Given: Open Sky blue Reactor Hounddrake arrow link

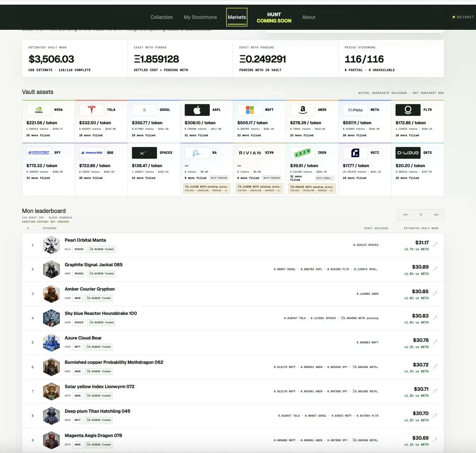Looking at the screenshot, I should point(435,318).
